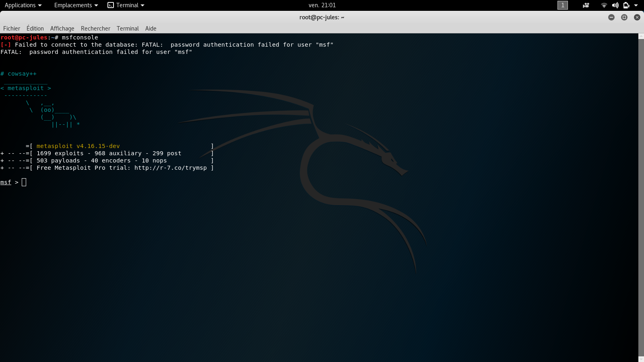The height and width of the screenshot is (362, 644).
Task: Click the msf prompt input area
Action: pos(23,182)
